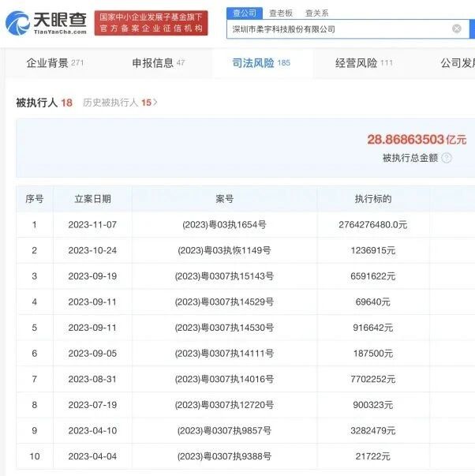Open case (2023)粤0307执15143号
475x476 pixels.
pos(224,276)
